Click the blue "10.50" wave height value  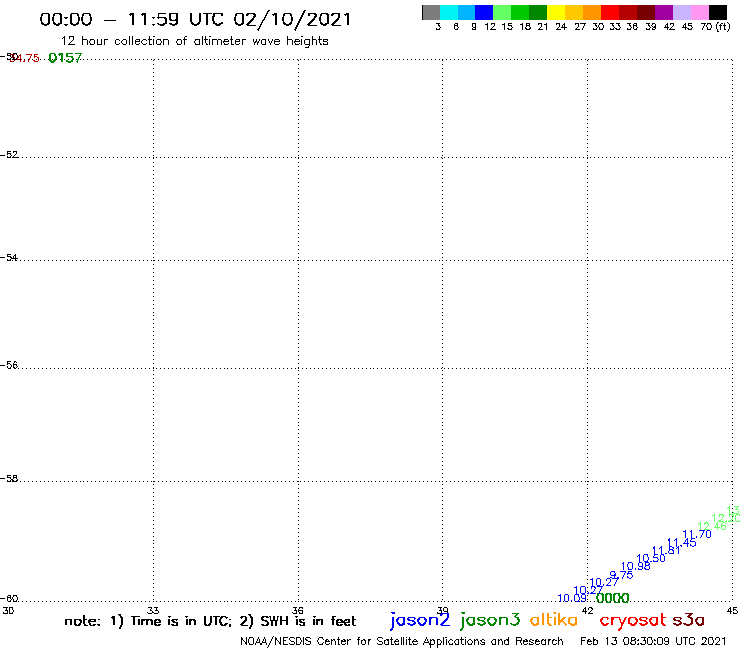[651, 558]
